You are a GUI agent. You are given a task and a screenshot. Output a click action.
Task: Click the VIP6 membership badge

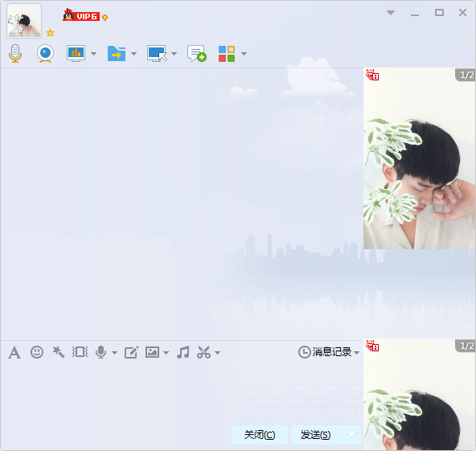(81, 15)
